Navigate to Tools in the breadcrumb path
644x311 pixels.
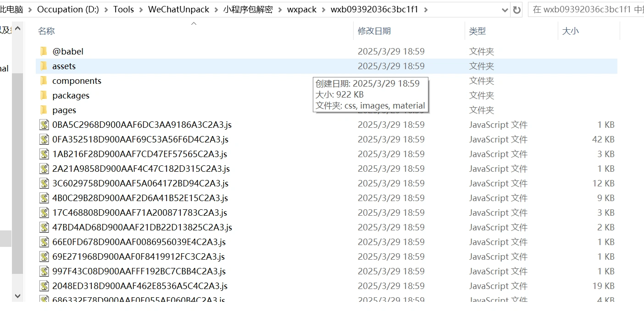tap(124, 10)
